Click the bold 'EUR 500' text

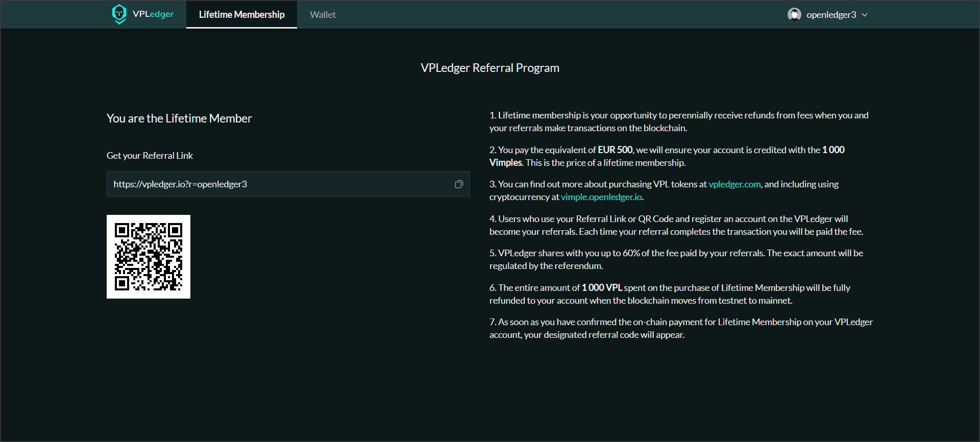coord(615,150)
